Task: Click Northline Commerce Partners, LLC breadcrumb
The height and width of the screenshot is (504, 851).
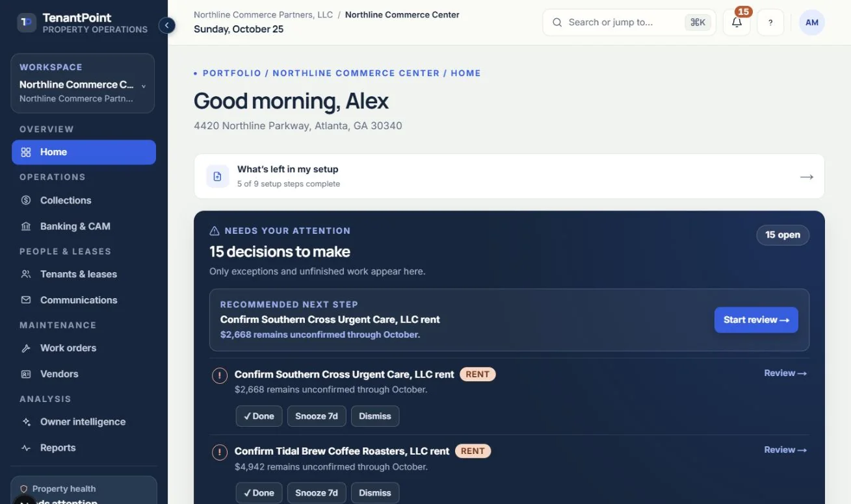Action: click(x=263, y=15)
